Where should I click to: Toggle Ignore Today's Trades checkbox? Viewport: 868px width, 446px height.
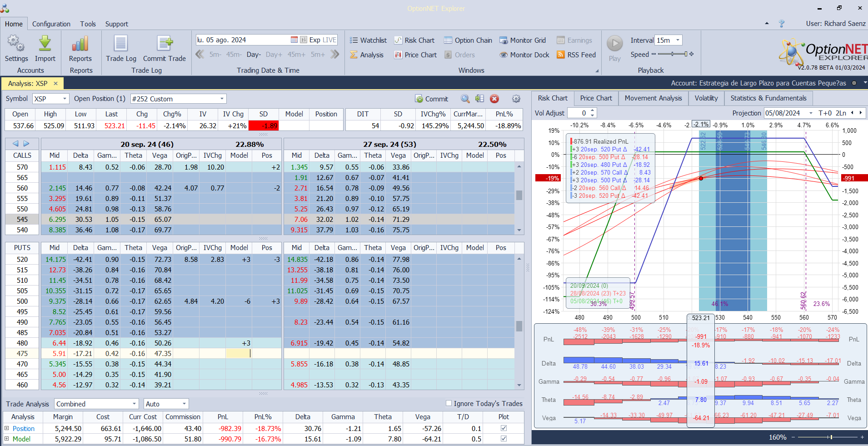449,403
